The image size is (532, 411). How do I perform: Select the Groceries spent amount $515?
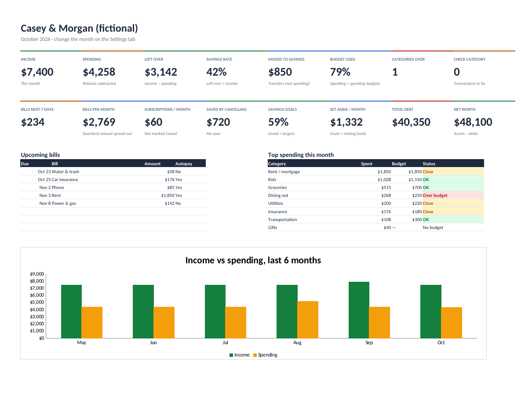point(386,188)
